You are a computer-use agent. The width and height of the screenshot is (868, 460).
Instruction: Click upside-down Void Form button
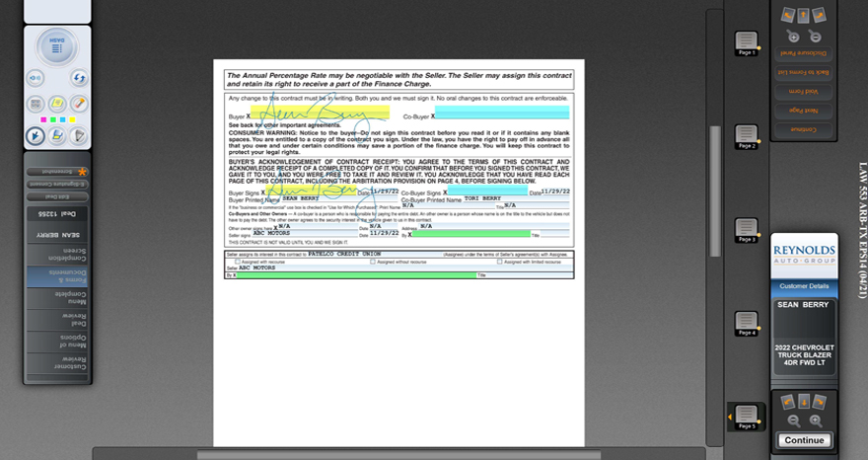[803, 91]
